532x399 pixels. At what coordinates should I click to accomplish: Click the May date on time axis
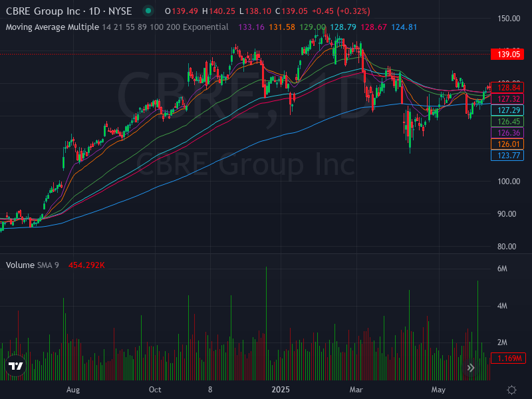coord(438,390)
